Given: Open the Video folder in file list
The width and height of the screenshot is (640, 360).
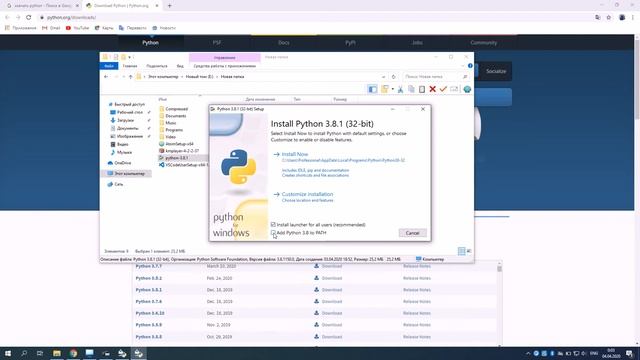Looking at the screenshot, I should (170, 137).
